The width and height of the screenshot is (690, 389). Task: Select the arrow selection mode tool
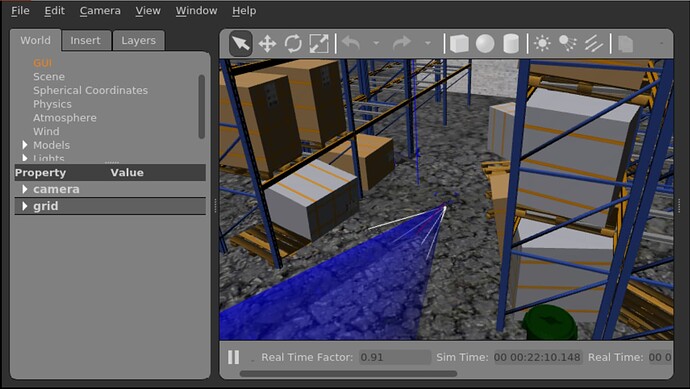240,43
